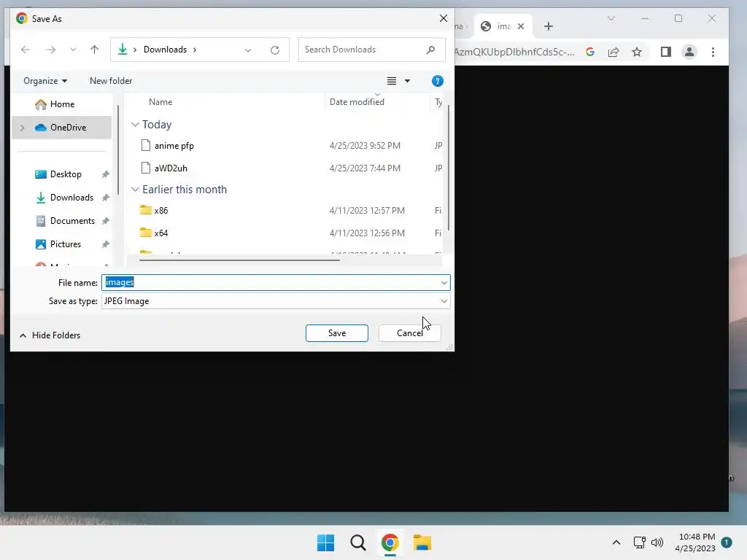The height and width of the screenshot is (560, 747).
Task: Show hidden system tray icons
Action: pos(616,542)
